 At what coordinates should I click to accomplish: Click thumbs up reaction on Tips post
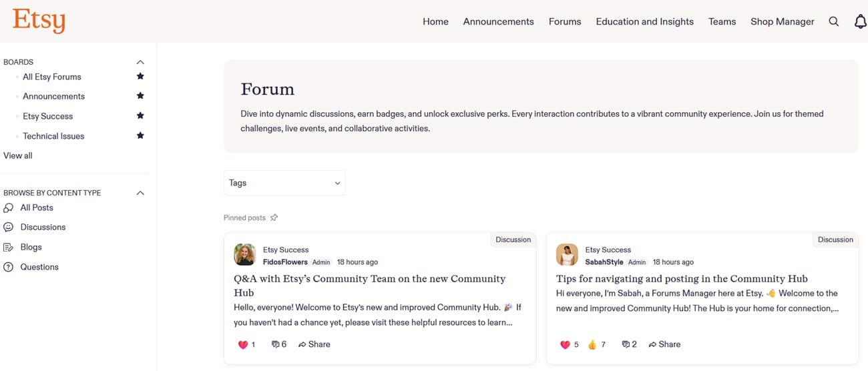pos(592,345)
